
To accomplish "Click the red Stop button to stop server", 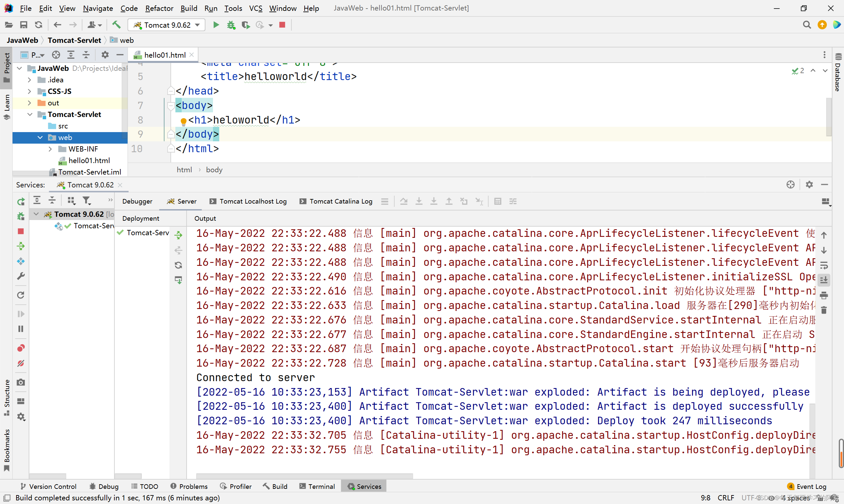I will [282, 25].
